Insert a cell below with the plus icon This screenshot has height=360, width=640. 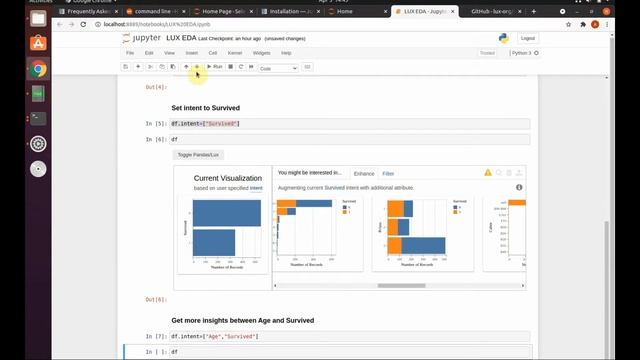(x=138, y=67)
